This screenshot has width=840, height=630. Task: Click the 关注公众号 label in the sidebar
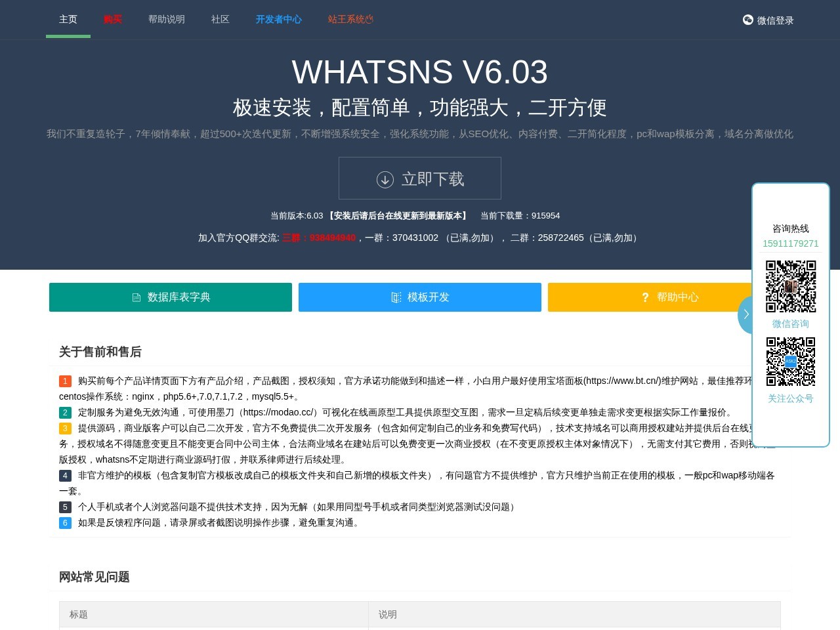(x=791, y=398)
